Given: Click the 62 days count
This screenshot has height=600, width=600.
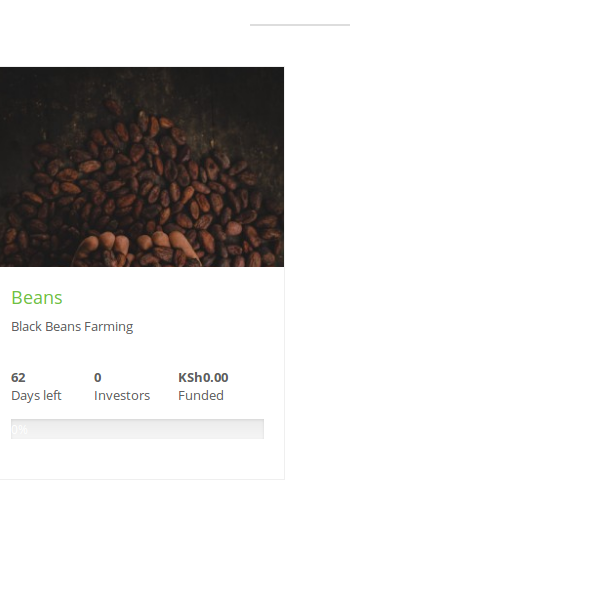Looking at the screenshot, I should click(18, 378).
